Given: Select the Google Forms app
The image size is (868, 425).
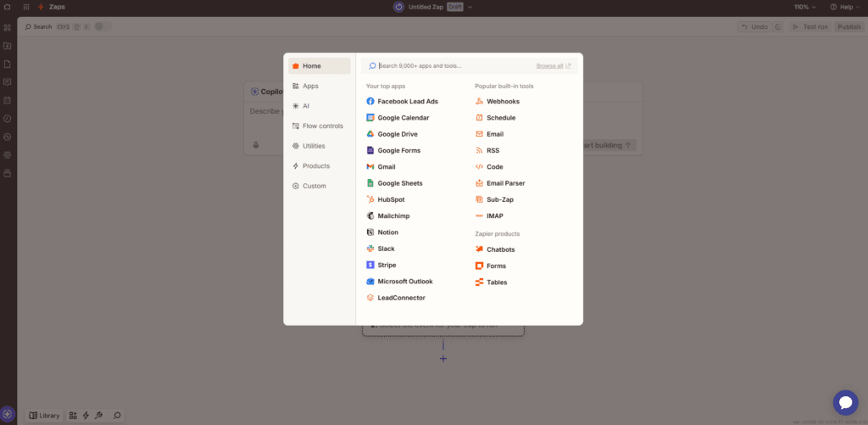Looking at the screenshot, I should pos(393,150).
